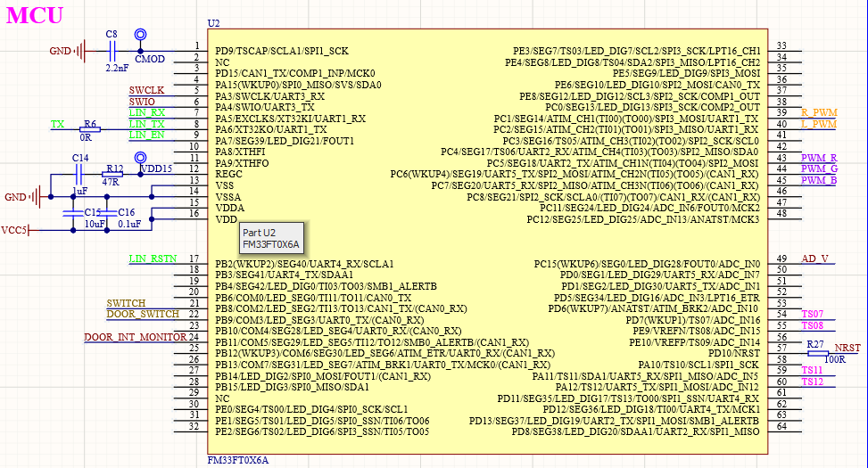Screen dimensions: 868x468
Task: Select the R_PWM net label
Action: pyautogui.click(x=818, y=113)
